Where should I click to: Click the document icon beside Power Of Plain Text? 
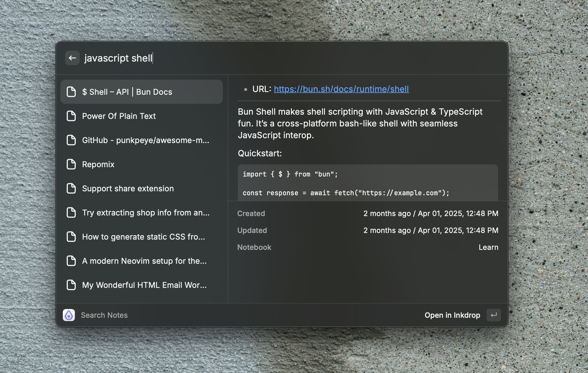pos(71,116)
